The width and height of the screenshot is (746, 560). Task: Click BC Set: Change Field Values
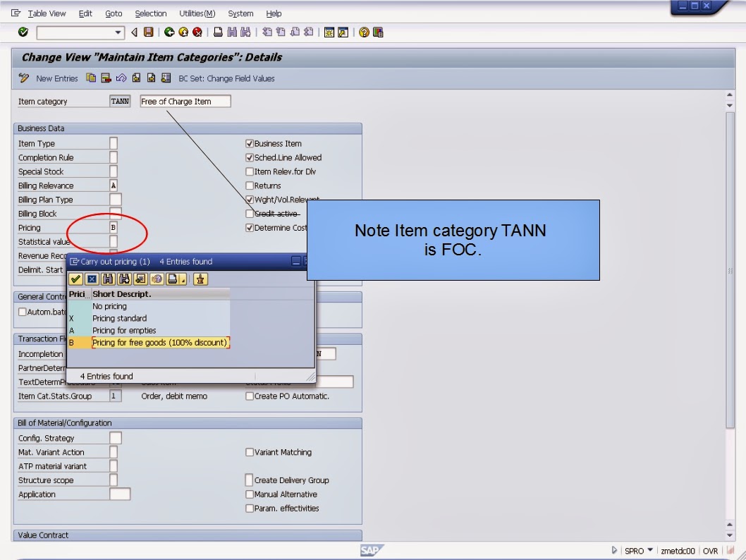tap(226, 78)
